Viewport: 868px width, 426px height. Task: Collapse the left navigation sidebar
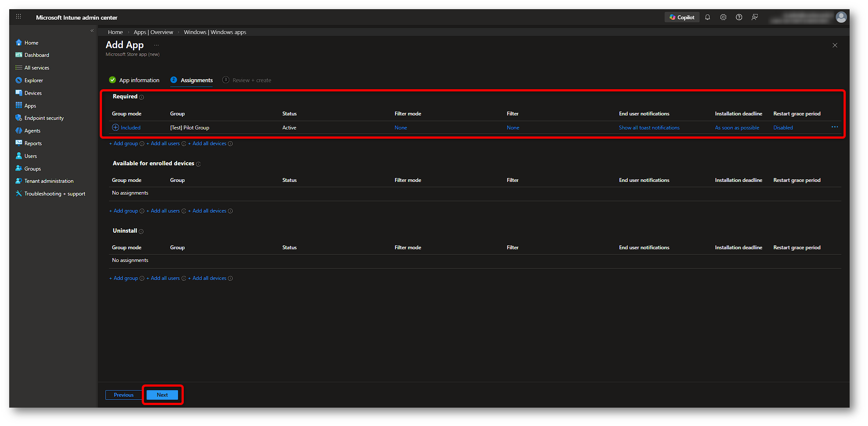(x=92, y=31)
